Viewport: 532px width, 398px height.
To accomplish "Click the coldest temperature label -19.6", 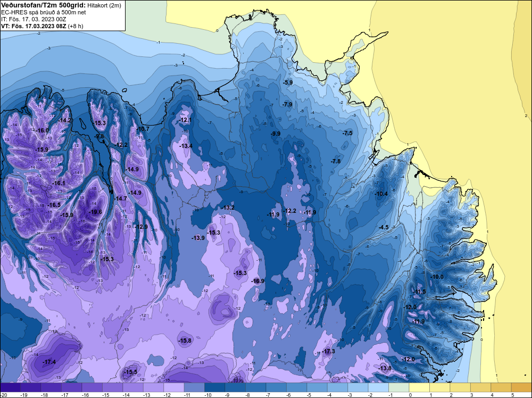I will tap(95, 212).
